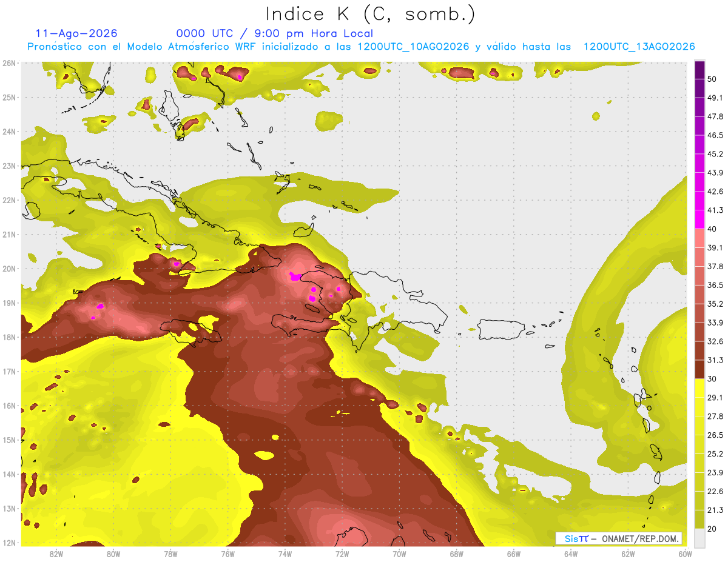Click the colorbar value label 41.3
This screenshot has width=728, height=562.
(x=715, y=210)
